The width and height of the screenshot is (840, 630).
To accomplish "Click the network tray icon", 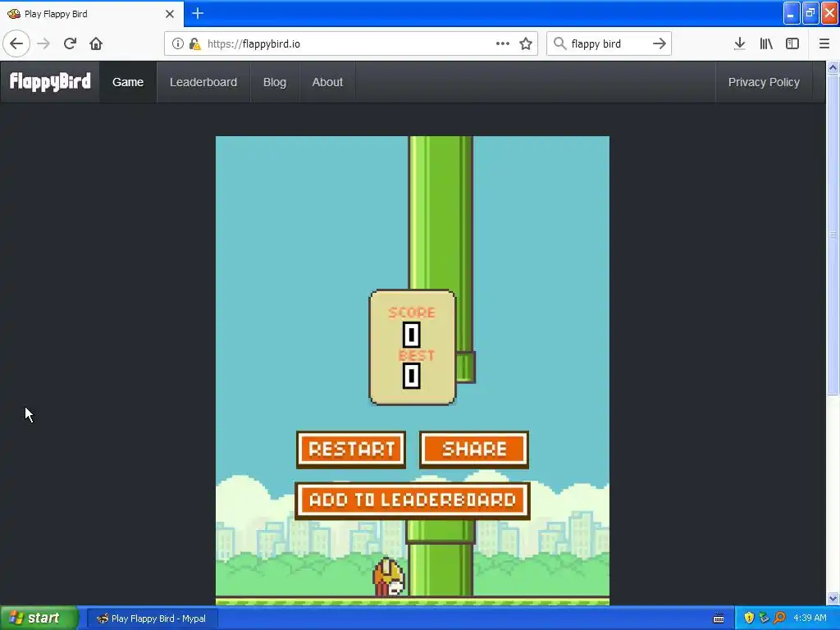I will (x=764, y=618).
